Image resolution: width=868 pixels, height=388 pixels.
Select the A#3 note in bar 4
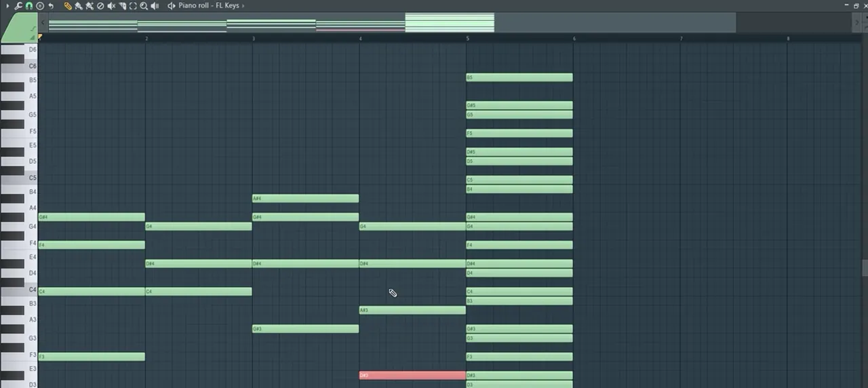coord(412,310)
